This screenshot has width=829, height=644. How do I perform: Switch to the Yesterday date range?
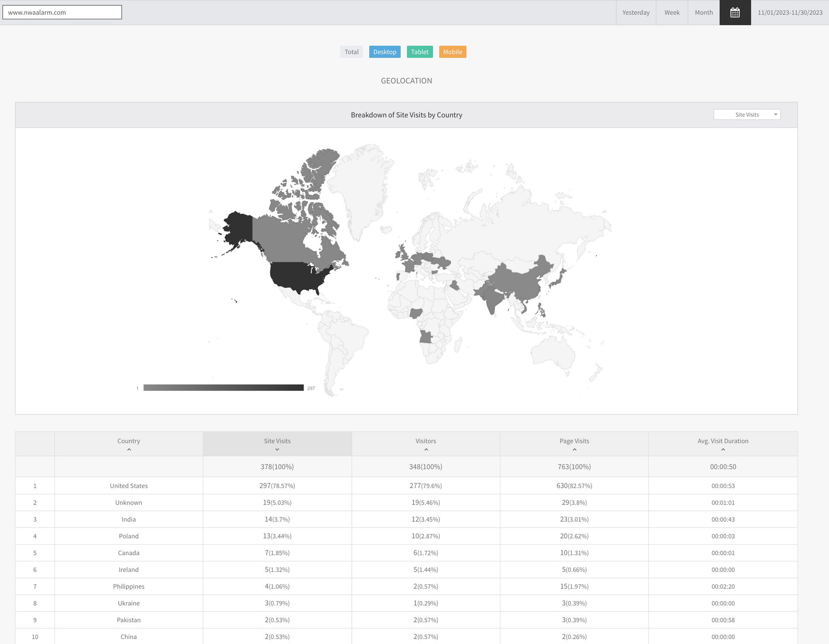tap(636, 13)
